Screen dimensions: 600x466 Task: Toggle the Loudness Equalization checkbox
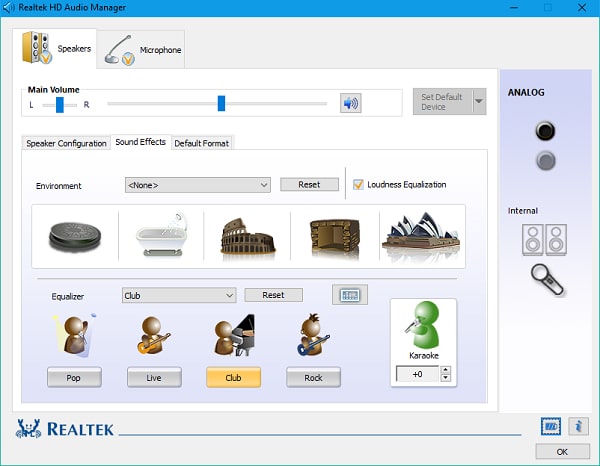pyautogui.click(x=358, y=184)
